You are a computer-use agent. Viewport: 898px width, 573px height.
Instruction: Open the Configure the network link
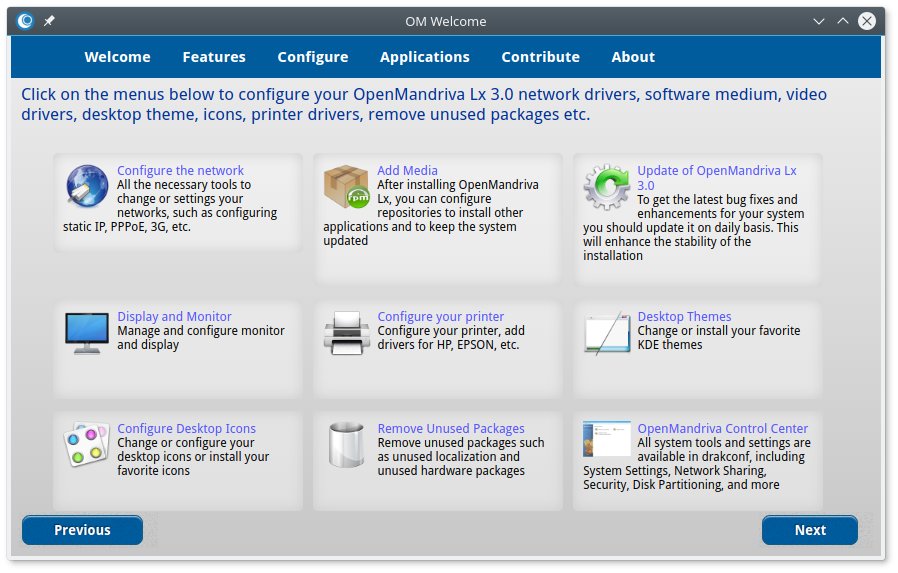point(180,171)
